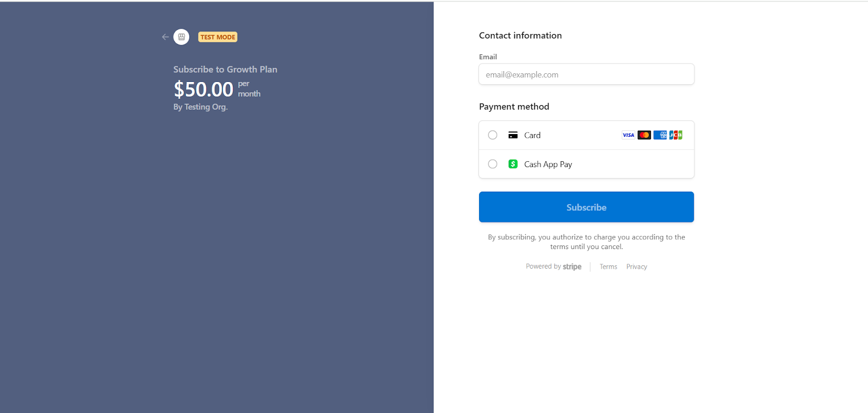Open the Privacy link
This screenshot has width=868, height=413.
click(636, 266)
